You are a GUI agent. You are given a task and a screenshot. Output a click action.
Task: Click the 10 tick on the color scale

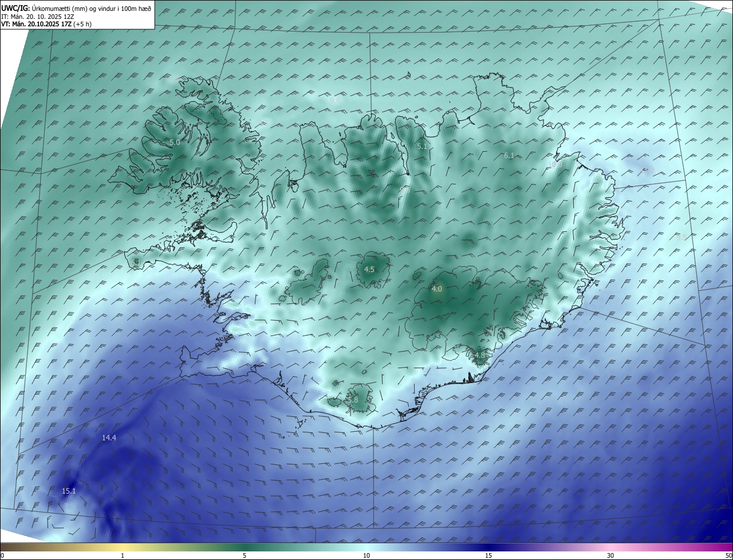[366, 555]
